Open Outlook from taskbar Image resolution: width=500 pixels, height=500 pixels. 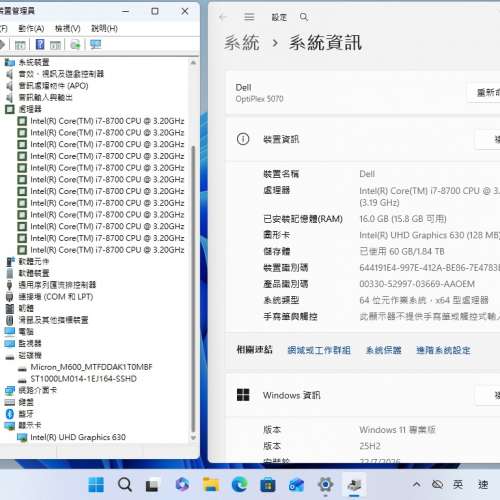[297, 484]
